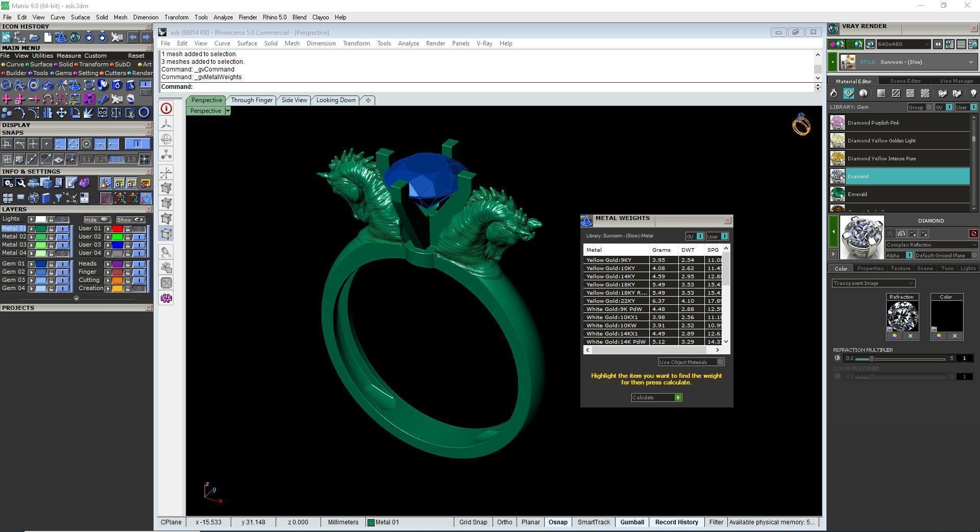Viewport: 980px width, 532px height.
Task: Open the Texture tab in material settings
Action: 900,269
